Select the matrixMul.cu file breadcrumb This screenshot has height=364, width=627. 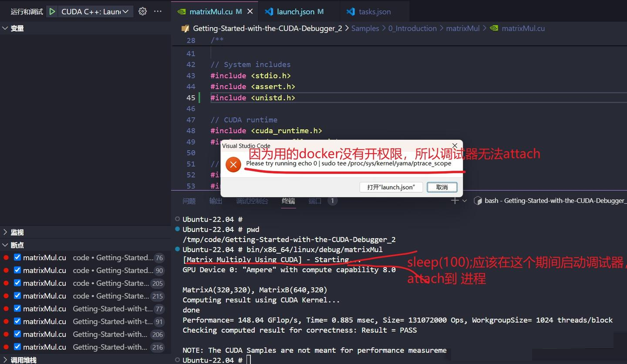pyautogui.click(x=523, y=28)
